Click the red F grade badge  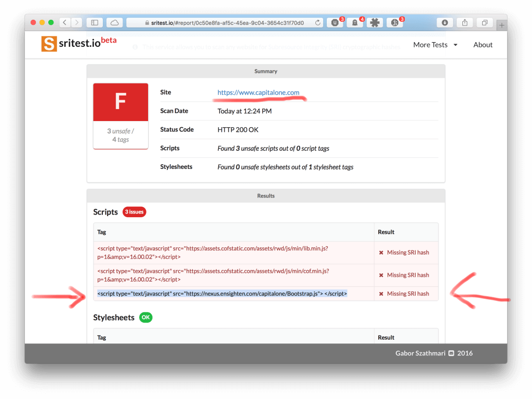pos(121,102)
